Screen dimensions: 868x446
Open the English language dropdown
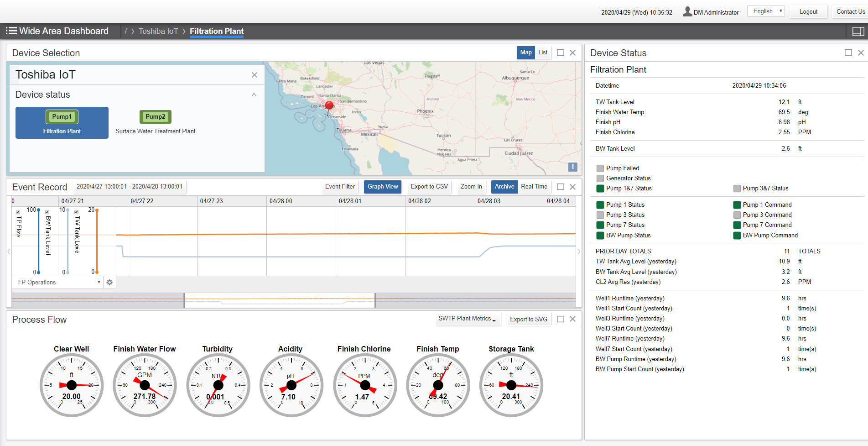coord(765,10)
